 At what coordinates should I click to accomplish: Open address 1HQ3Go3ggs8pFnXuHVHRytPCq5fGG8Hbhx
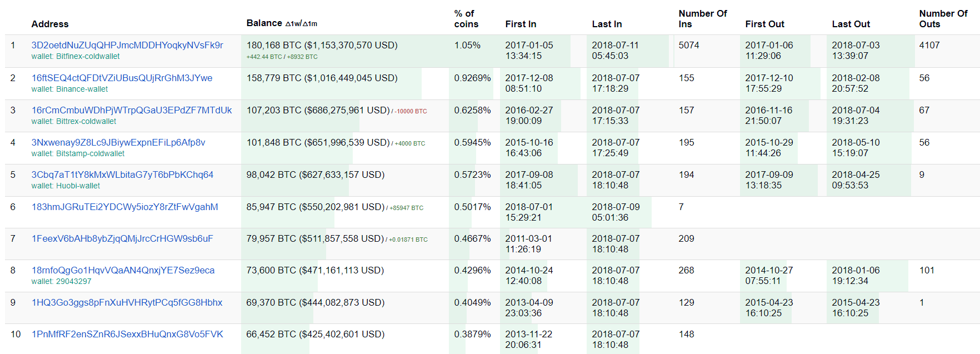pyautogui.click(x=127, y=302)
